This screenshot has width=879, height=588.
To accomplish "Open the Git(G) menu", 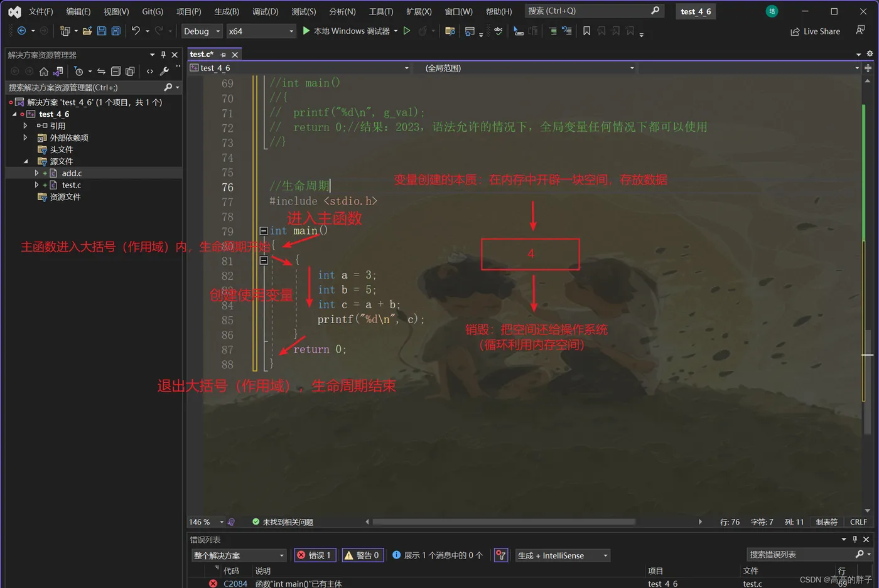I will (153, 11).
